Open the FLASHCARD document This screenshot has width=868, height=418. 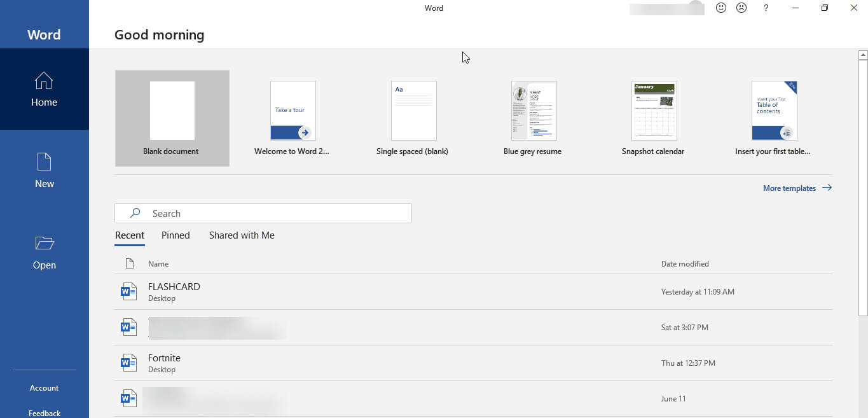click(473, 292)
